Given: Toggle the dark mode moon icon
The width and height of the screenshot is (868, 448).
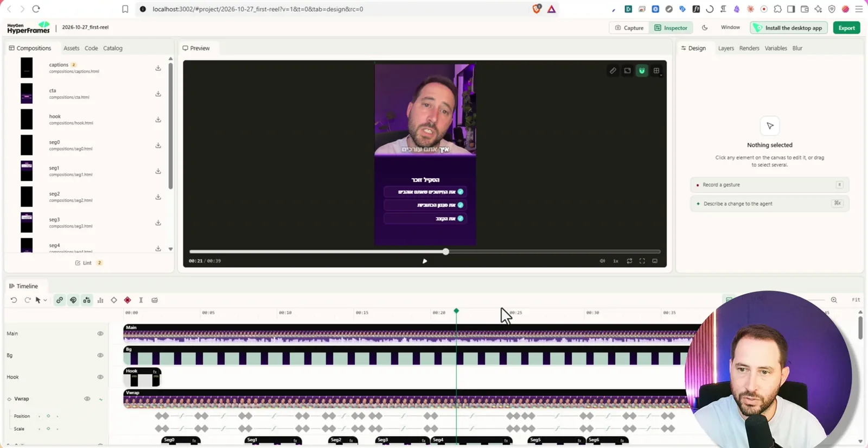Looking at the screenshot, I should (x=705, y=28).
